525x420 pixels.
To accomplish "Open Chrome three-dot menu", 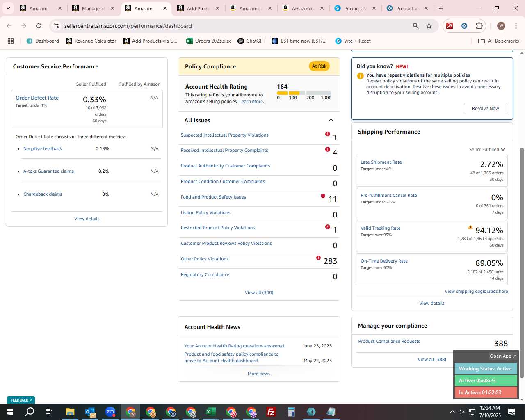I will (515, 26).
